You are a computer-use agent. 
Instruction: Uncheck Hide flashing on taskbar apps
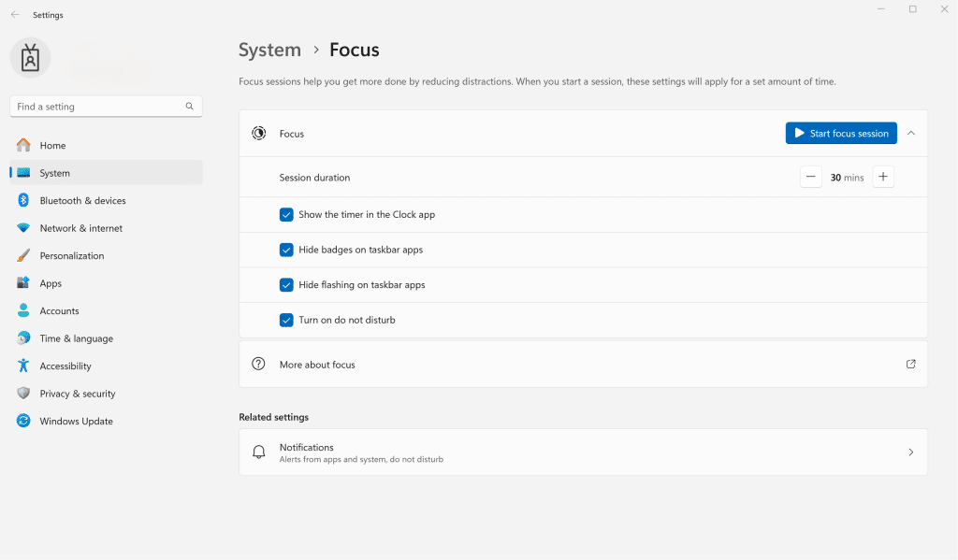(x=286, y=284)
